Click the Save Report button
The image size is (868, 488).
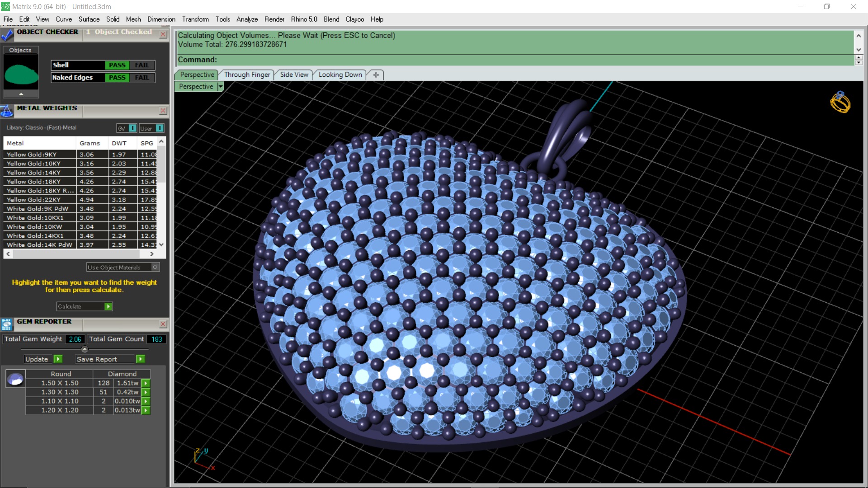[110, 359]
